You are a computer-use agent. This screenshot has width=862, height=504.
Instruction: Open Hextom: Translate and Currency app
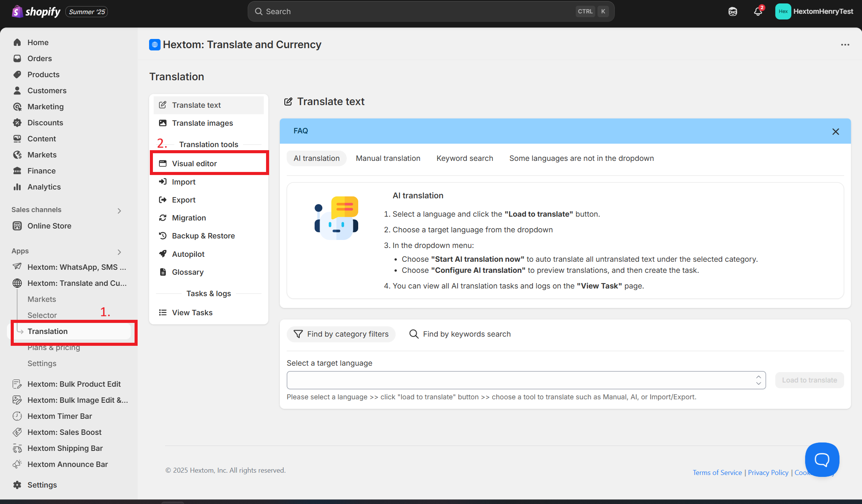(x=76, y=283)
